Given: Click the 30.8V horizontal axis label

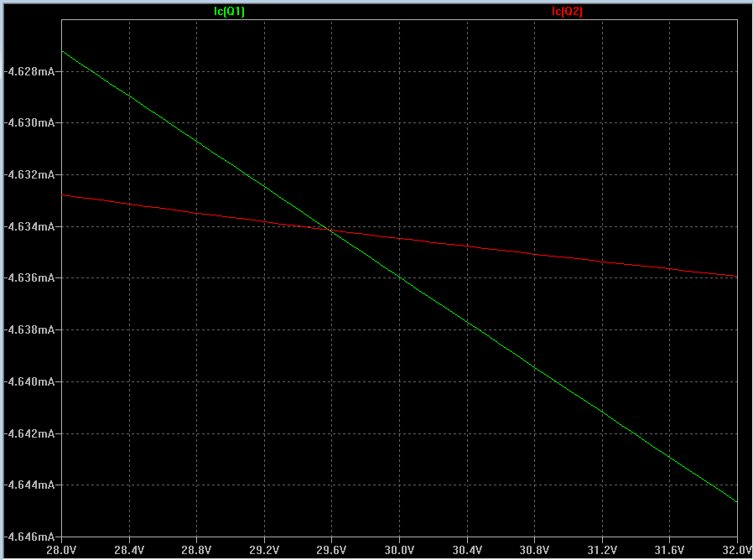Looking at the screenshot, I should [534, 550].
